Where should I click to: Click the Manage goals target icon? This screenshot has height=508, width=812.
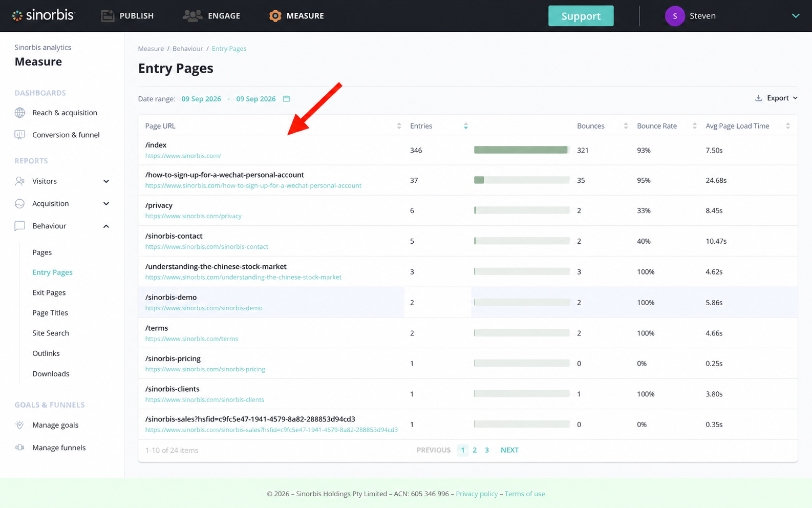[20, 425]
